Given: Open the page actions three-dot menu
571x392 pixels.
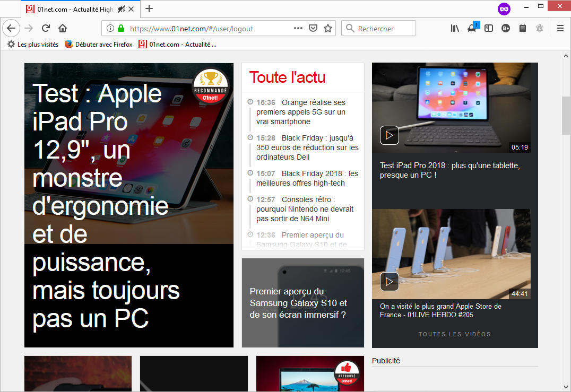Looking at the screenshot, I should point(298,29).
